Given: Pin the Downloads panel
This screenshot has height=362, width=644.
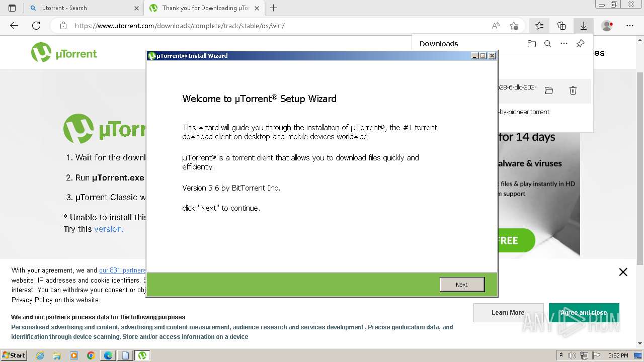Looking at the screenshot, I should (580, 44).
